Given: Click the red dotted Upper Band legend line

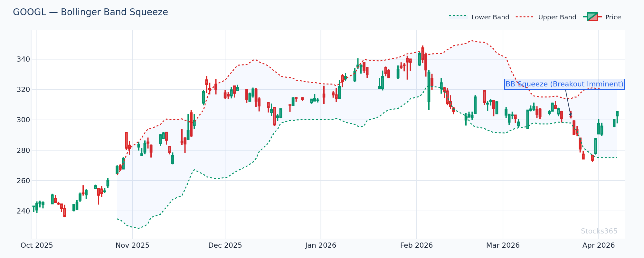Looking at the screenshot, I should pyautogui.click(x=525, y=17).
